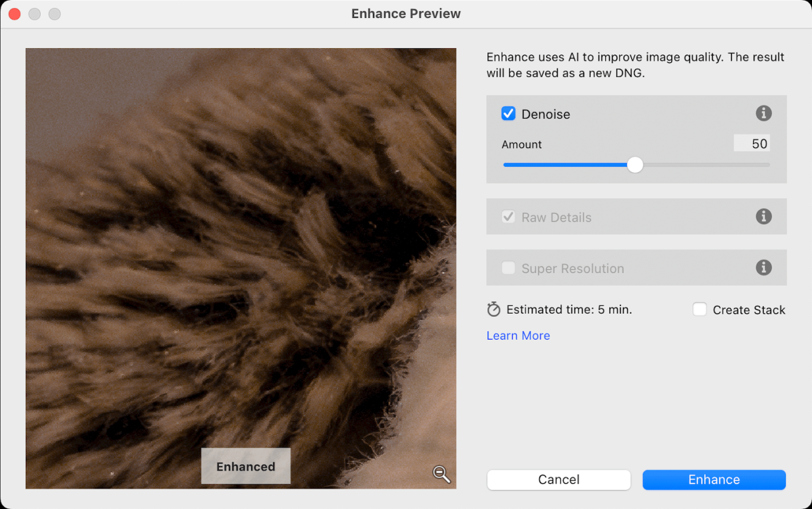Uncheck the Denoise checkbox

click(508, 114)
